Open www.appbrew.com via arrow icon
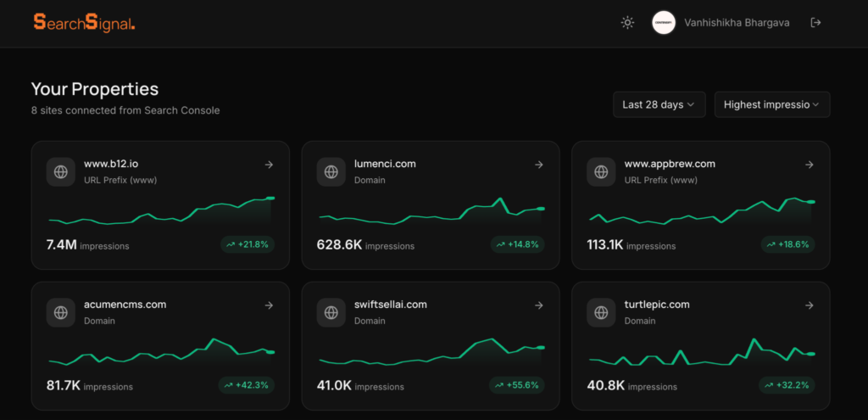This screenshot has height=420, width=868. click(x=809, y=165)
